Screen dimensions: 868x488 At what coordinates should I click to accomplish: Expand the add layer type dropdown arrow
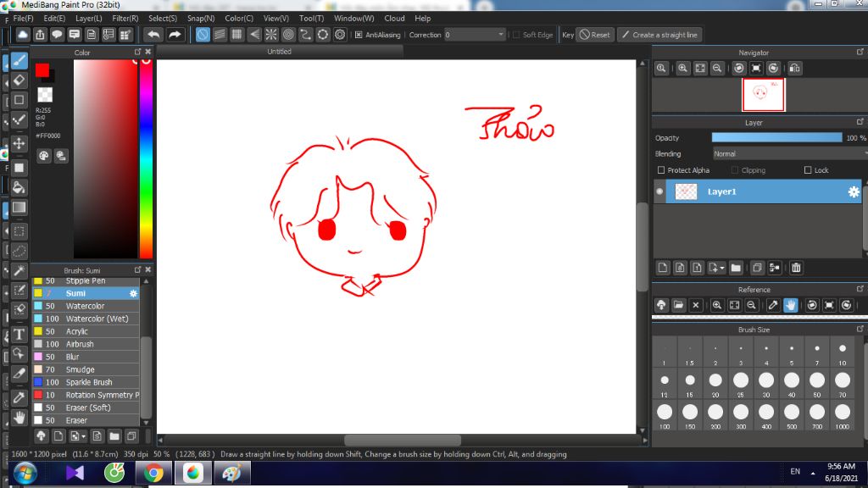coord(722,269)
